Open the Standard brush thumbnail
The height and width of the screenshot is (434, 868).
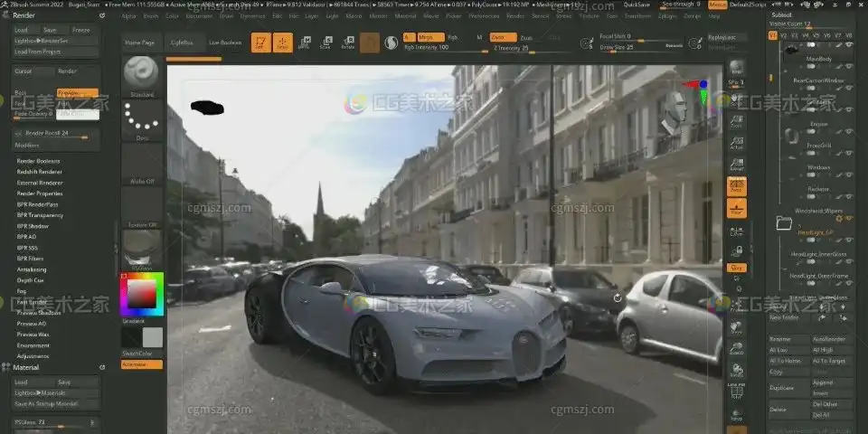click(142, 74)
